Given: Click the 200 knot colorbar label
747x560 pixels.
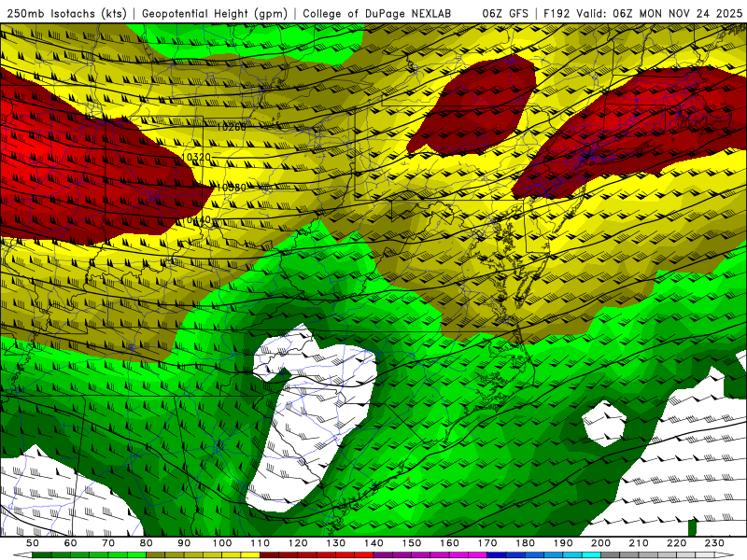Looking at the screenshot, I should click(600, 543).
